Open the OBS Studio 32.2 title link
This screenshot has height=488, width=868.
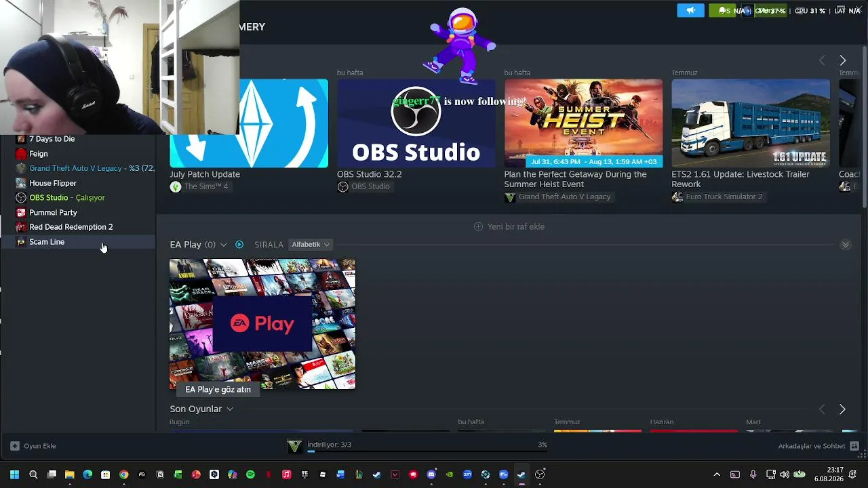click(x=370, y=174)
